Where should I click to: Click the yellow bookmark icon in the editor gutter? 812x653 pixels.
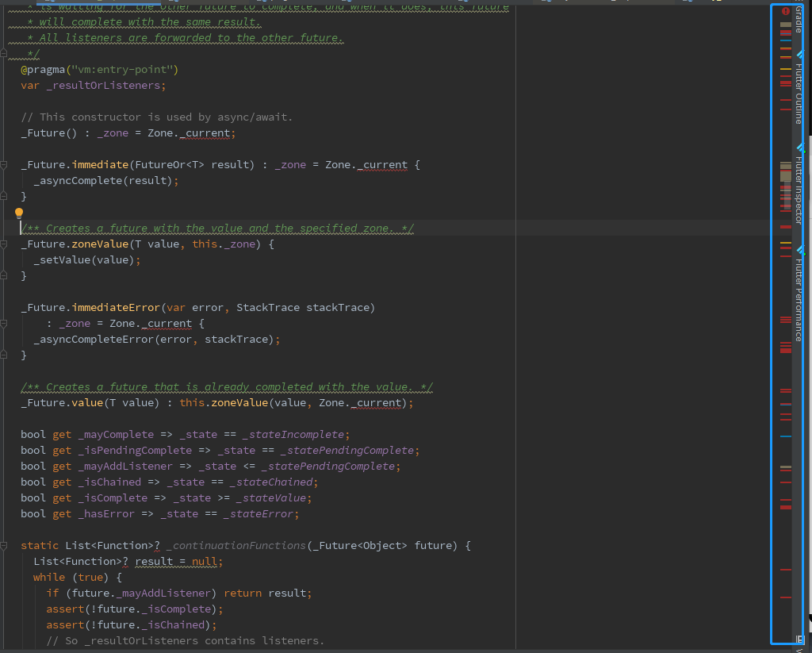click(x=19, y=212)
